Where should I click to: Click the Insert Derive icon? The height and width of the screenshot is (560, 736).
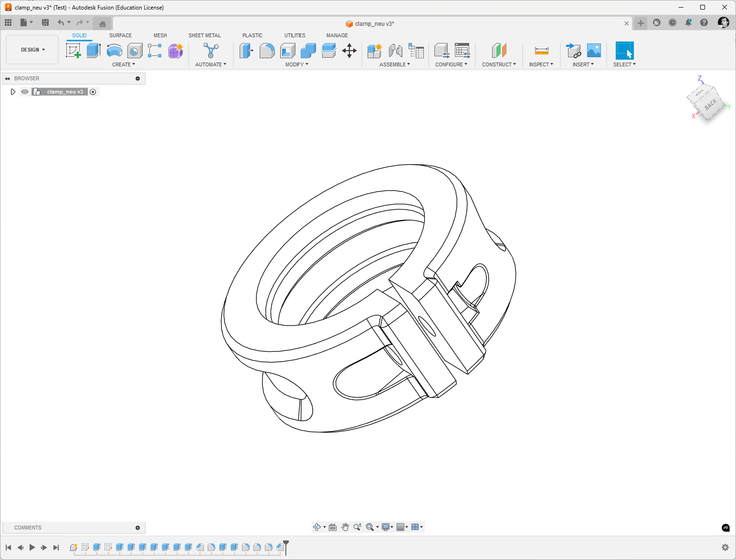point(573,50)
